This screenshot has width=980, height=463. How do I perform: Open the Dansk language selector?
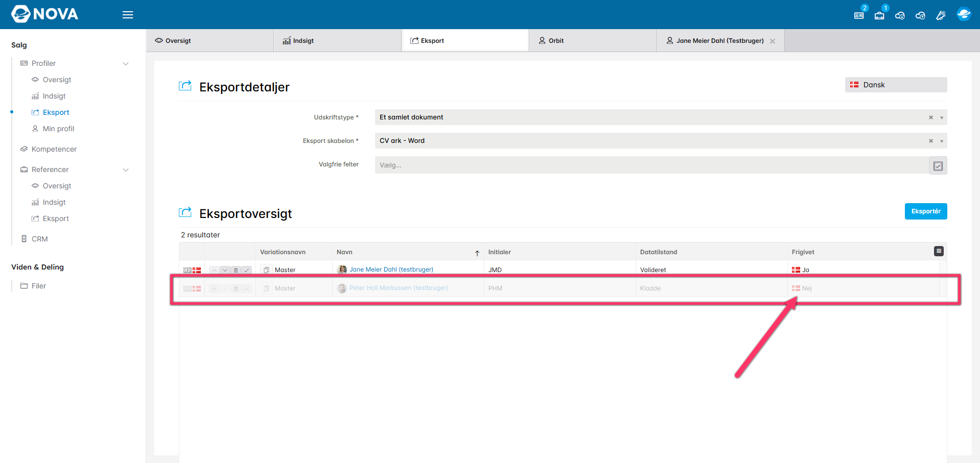[896, 85]
